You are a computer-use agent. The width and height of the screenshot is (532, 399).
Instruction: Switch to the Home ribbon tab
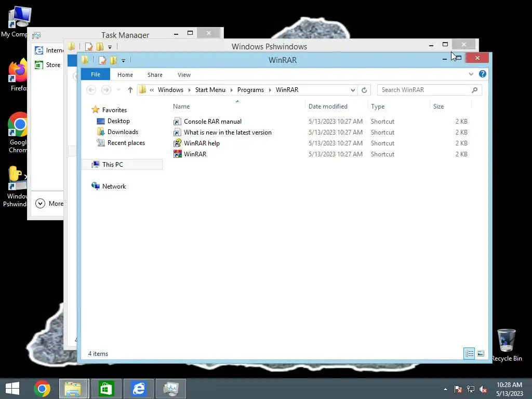click(x=125, y=75)
